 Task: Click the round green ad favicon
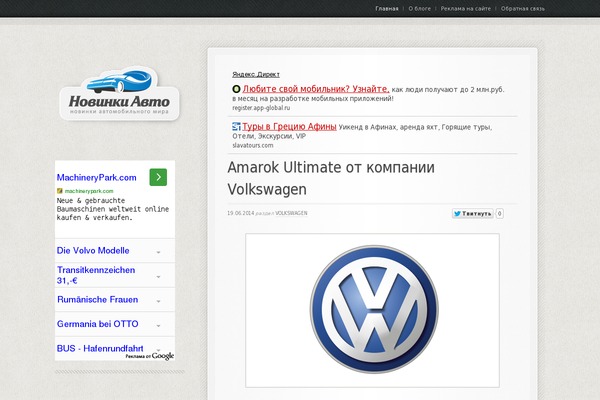click(x=236, y=89)
